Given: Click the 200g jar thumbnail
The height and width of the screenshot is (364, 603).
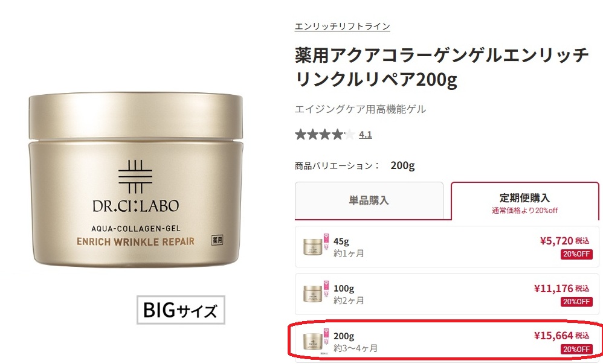Looking at the screenshot, I should click(312, 341).
